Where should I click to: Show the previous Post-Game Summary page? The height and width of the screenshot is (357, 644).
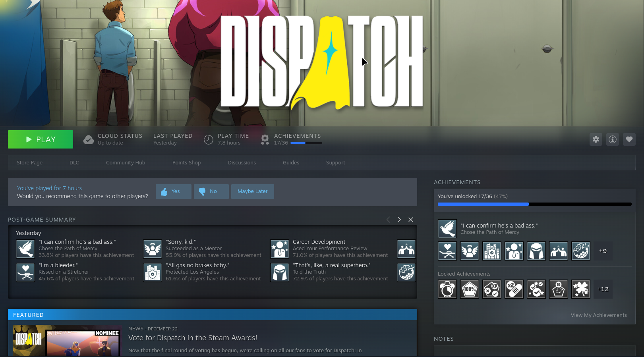388,220
